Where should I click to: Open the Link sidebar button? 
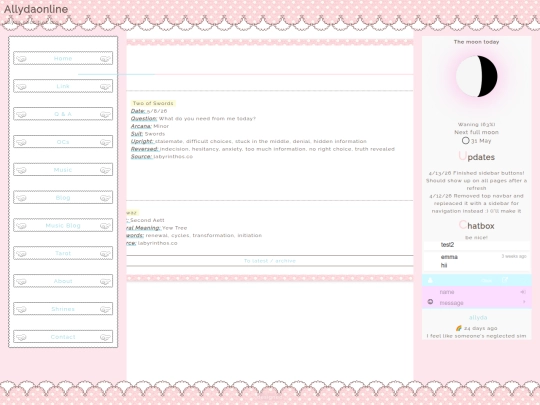63,86
